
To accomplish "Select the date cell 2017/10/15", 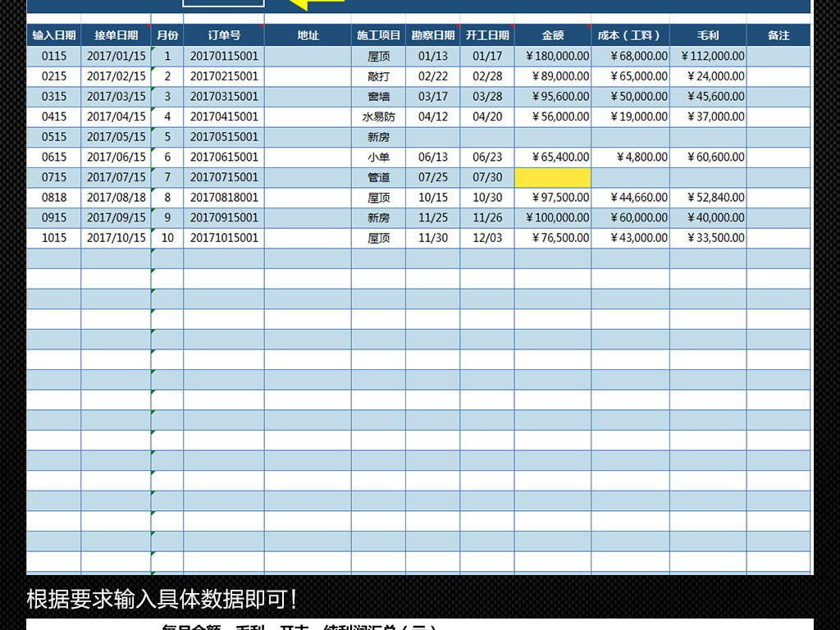I will point(116,238).
